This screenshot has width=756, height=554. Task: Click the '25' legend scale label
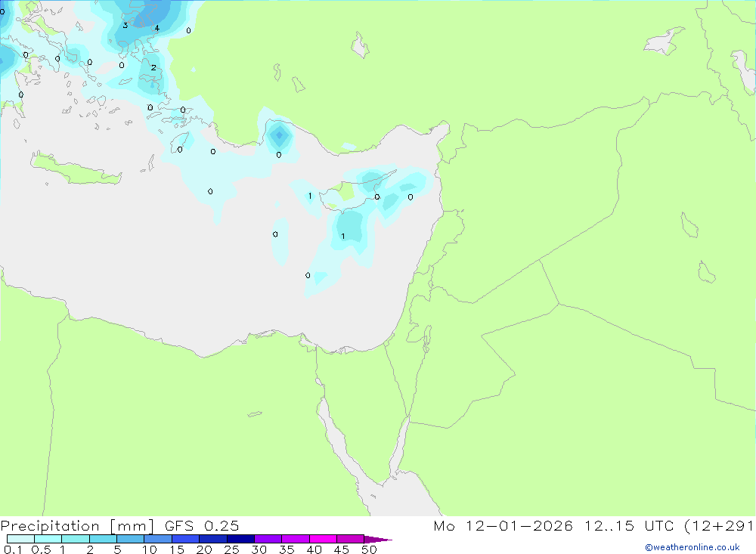(231, 549)
